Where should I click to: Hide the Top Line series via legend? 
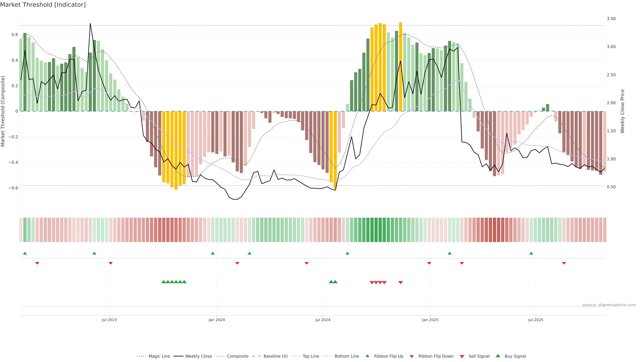click(x=311, y=356)
